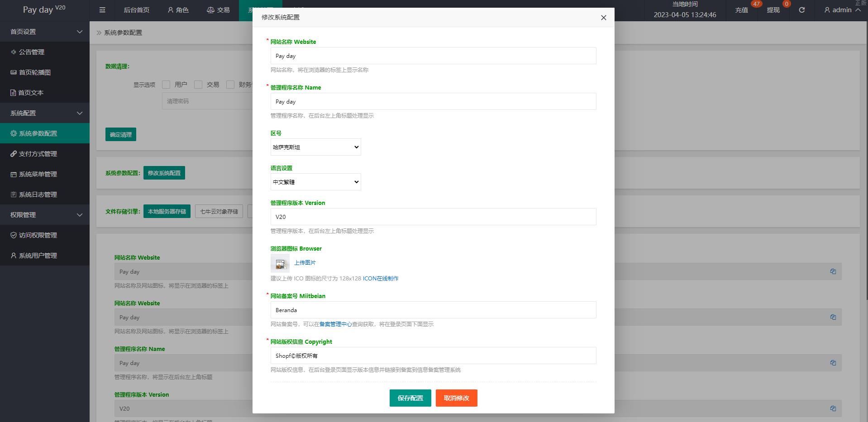Click the Pay day V20 logo
This screenshot has width=868, height=422.
coord(44,9)
